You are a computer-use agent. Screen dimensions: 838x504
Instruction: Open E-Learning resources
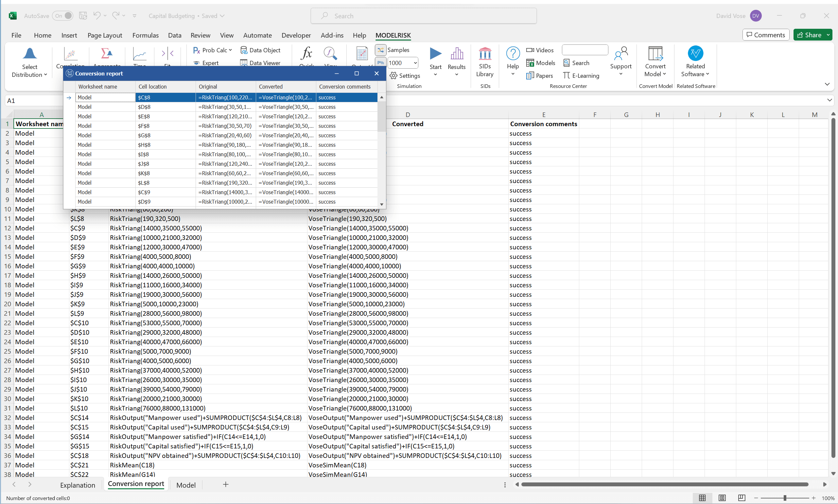coord(581,76)
